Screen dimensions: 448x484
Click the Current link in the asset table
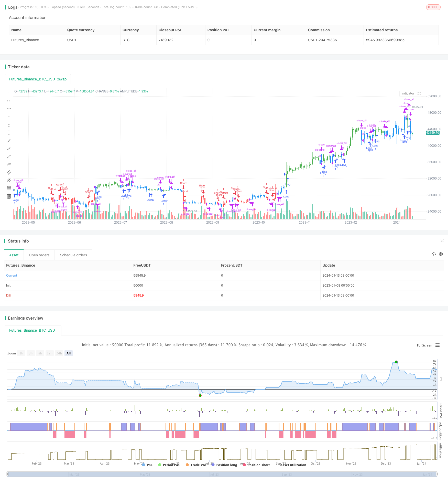pyautogui.click(x=12, y=275)
